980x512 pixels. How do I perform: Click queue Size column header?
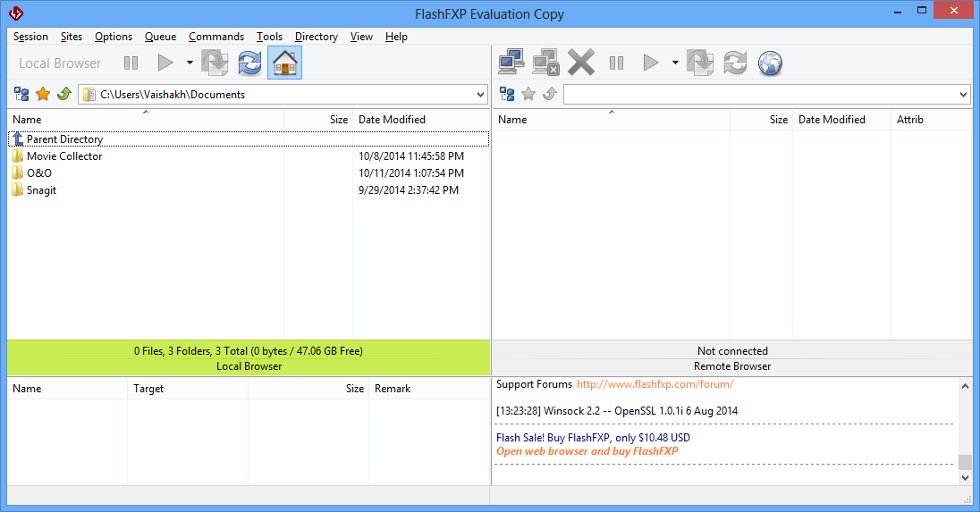click(x=308, y=389)
